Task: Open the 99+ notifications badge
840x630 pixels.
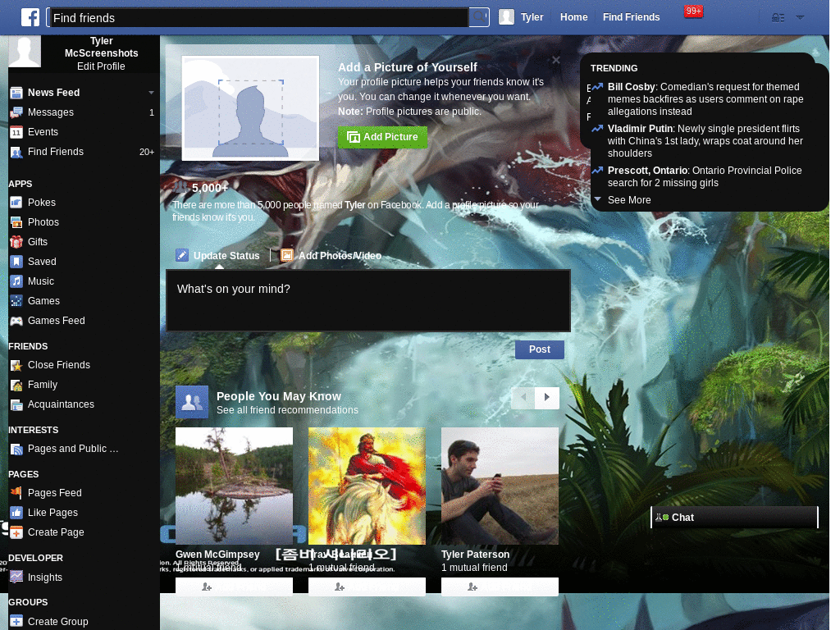Action: [693, 11]
